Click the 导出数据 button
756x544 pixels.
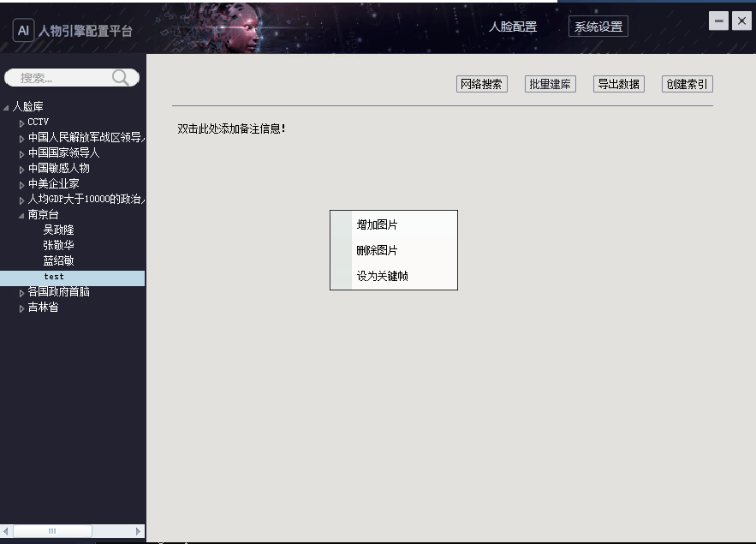point(619,84)
